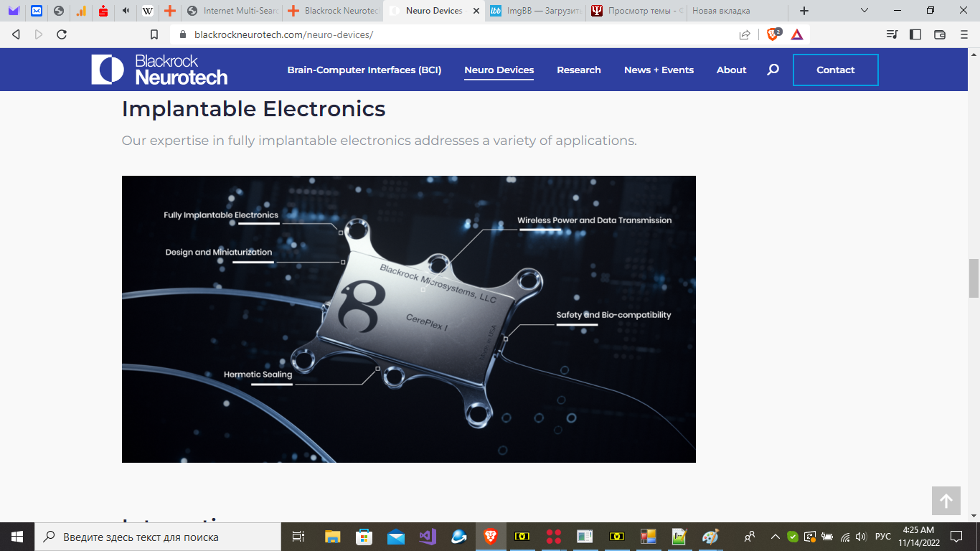
Task: Open the site search magnifier icon
Action: click(x=773, y=70)
